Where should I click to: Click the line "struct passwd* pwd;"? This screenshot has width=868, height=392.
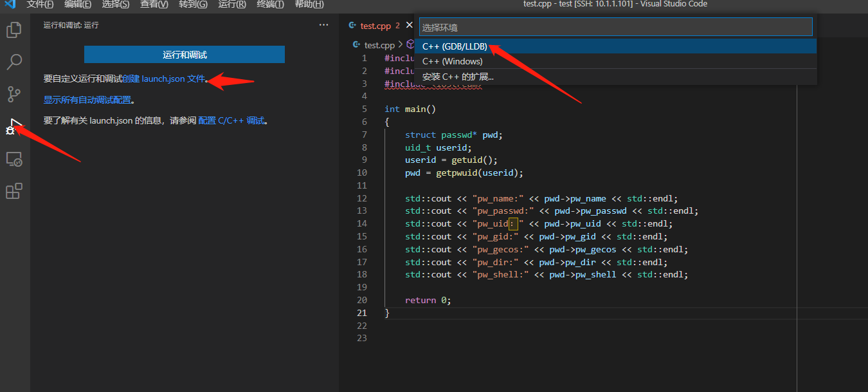coord(453,135)
